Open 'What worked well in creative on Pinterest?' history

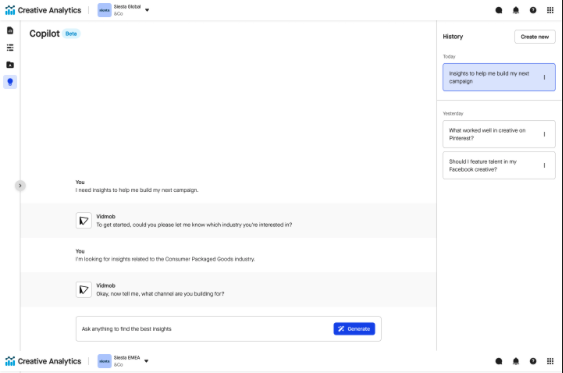(x=499, y=134)
